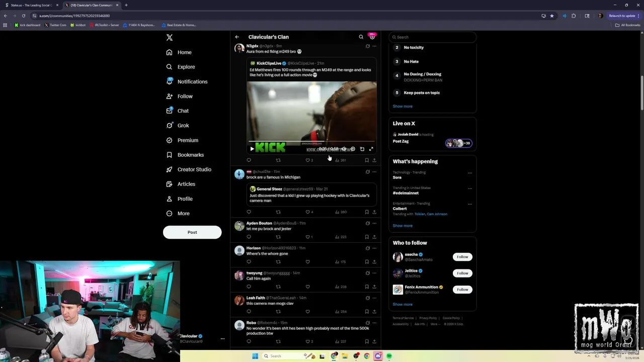Click the X search field

point(433,37)
